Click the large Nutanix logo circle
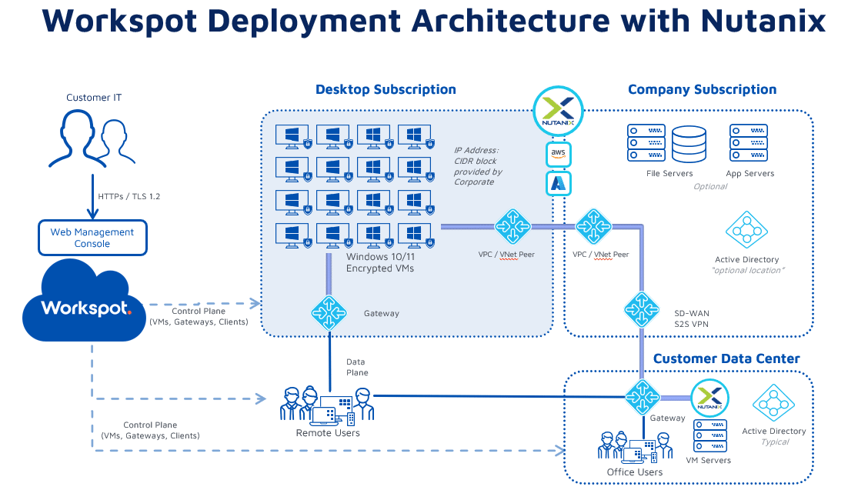The image size is (868, 490). pos(558,111)
